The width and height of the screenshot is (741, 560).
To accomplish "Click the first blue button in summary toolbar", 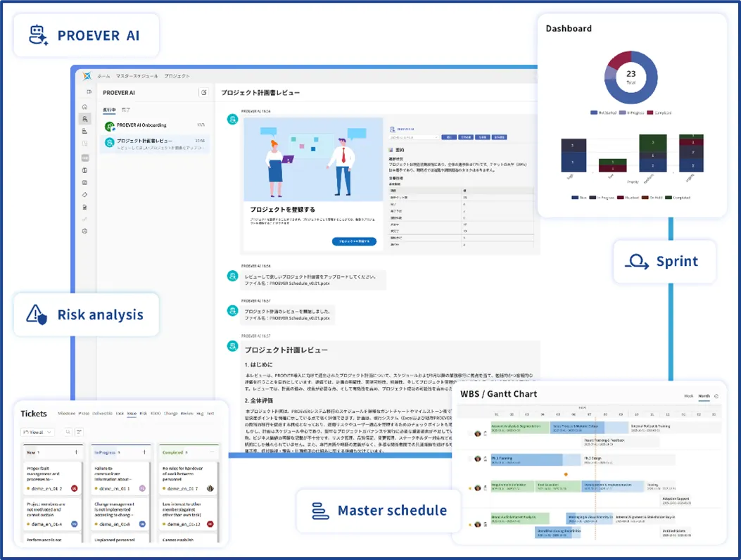I will pyautogui.click(x=449, y=137).
